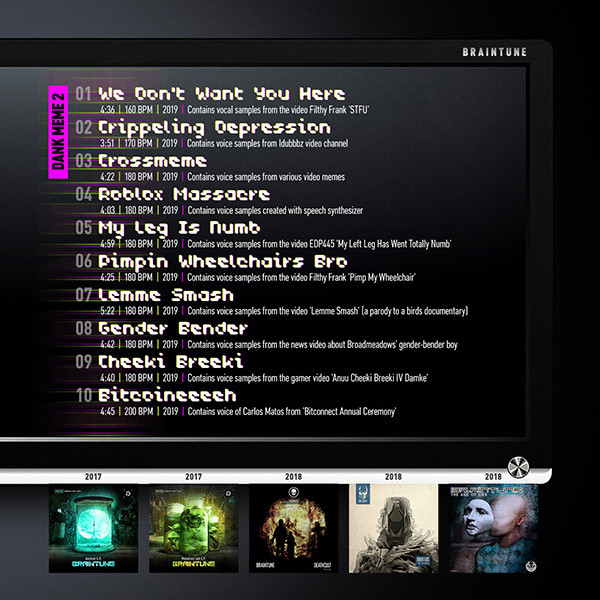This screenshot has width=600, height=600.
Task: Select the hooded figure album cover
Action: point(393,529)
